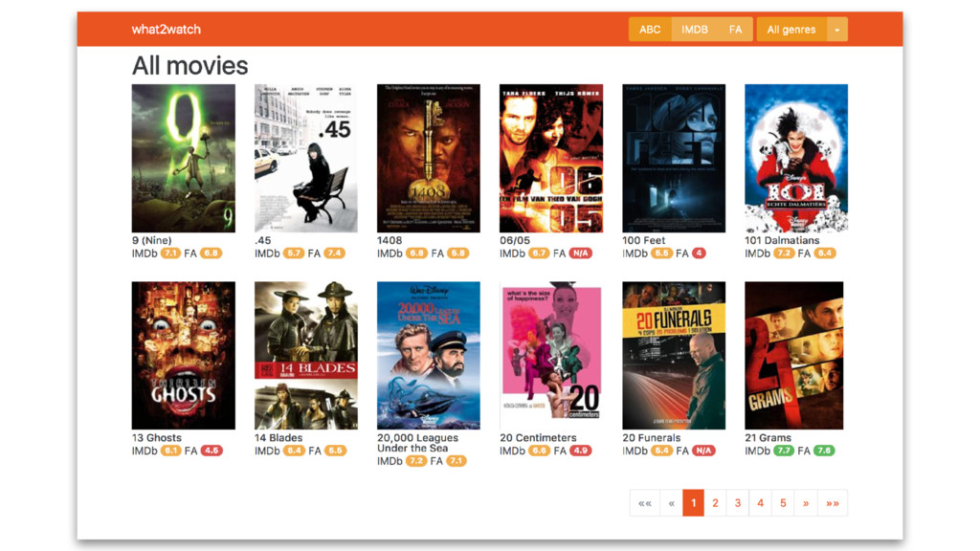The image size is (980, 551).
Task: Open page 5 of movies
Action: pyautogui.click(x=783, y=503)
